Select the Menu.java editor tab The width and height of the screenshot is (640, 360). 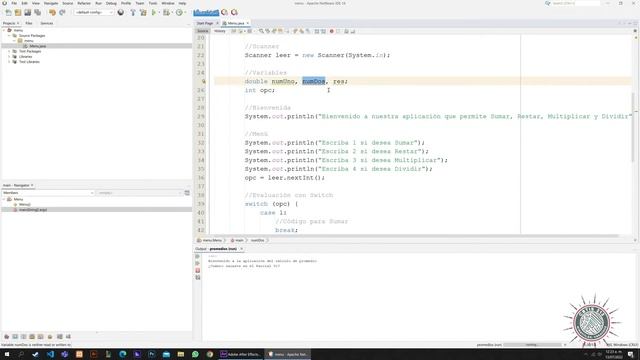[236, 23]
